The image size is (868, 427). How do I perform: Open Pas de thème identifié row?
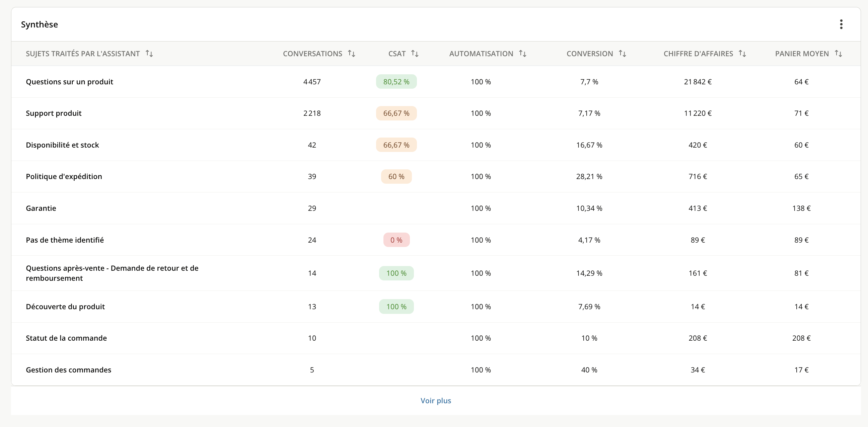[x=436, y=240]
